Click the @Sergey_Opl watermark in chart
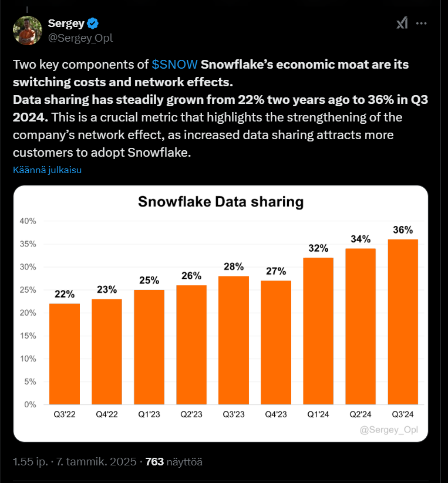 pyautogui.click(x=389, y=430)
